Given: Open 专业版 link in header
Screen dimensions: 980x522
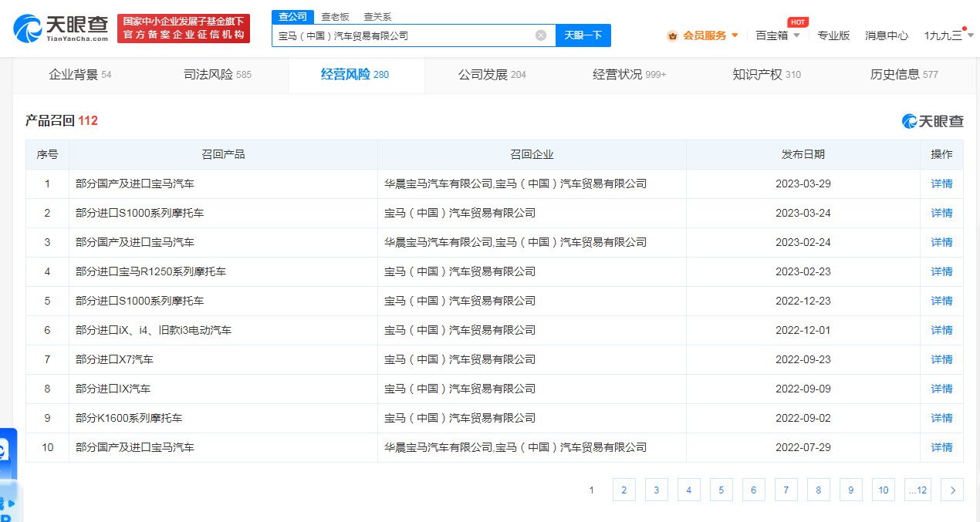Looking at the screenshot, I should coord(833,35).
